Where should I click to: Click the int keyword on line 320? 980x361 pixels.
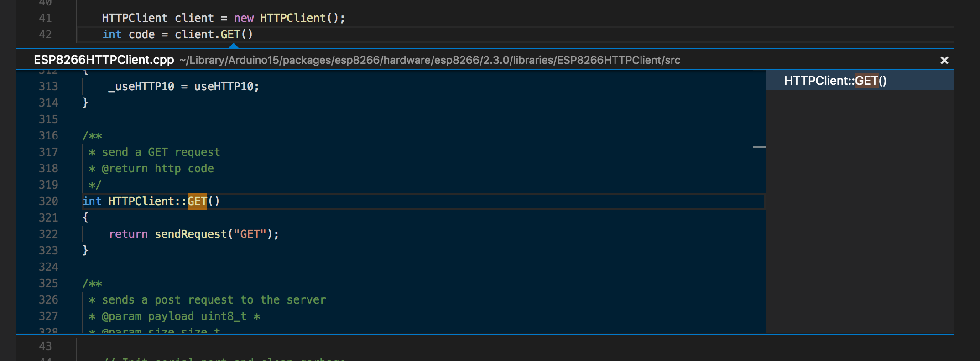click(x=92, y=201)
